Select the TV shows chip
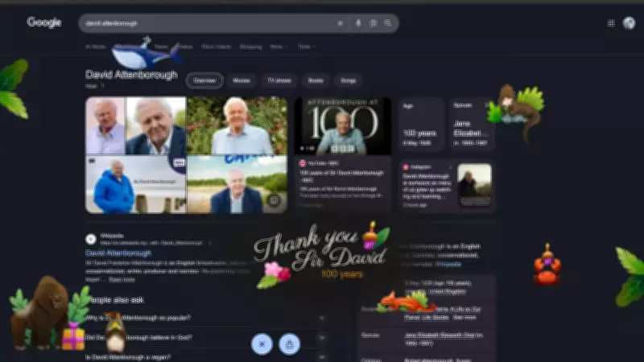The height and width of the screenshot is (362, 644). click(279, 80)
